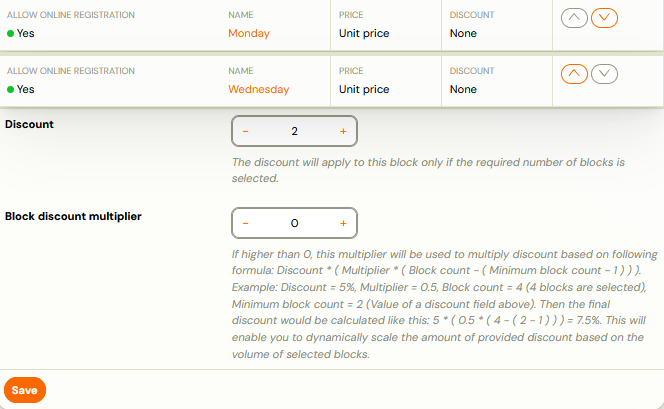Decrease the Discount value with minus
This screenshot has width=664, height=409.
[246, 132]
